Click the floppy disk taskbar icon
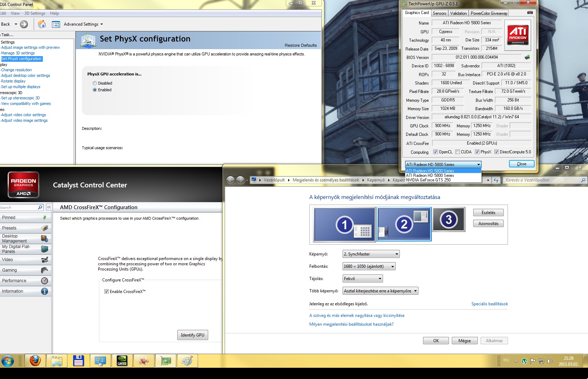 (79, 360)
